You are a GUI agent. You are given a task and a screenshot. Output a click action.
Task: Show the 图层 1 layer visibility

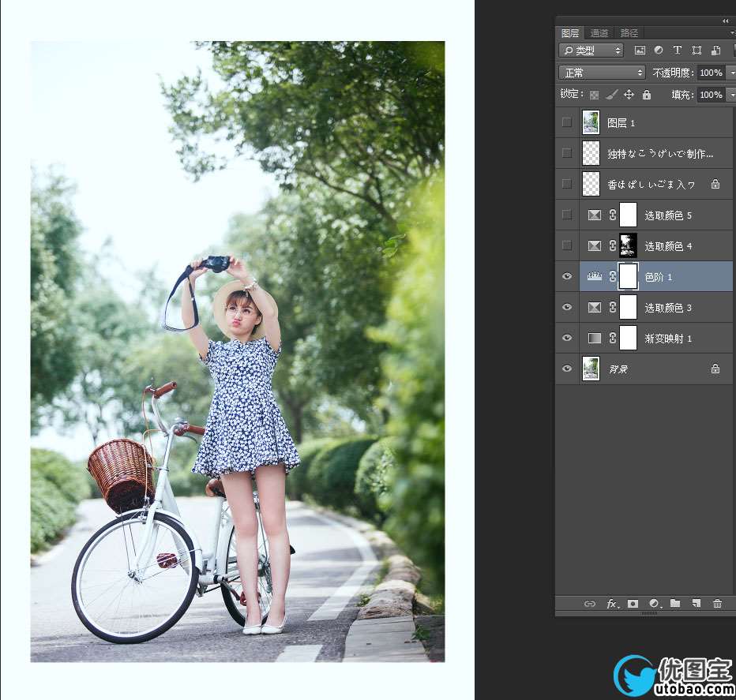[566, 122]
